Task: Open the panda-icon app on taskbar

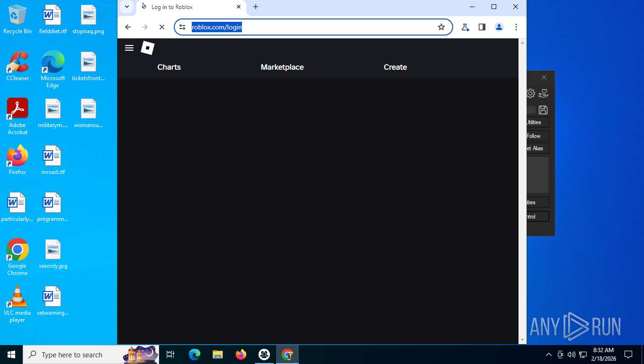Action: (264, 355)
